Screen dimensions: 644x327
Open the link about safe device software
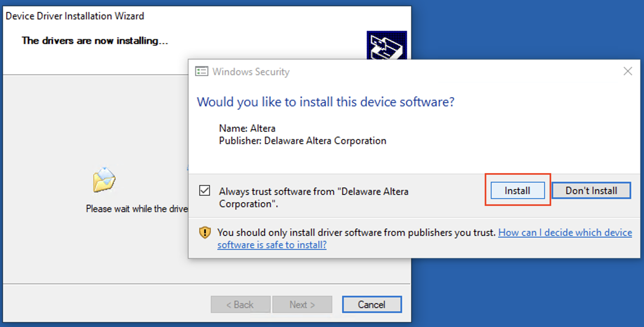pos(565,233)
